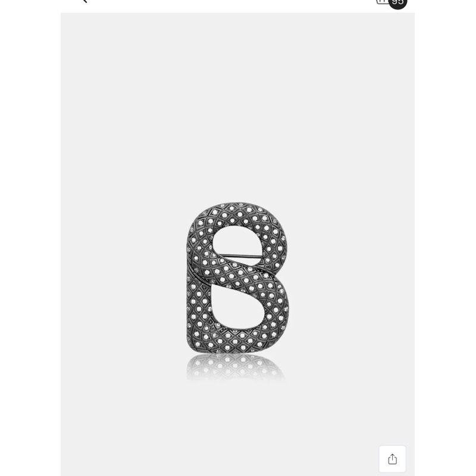Click the right curve of the lower loop
Screen dimensions: 476x476
278,309
